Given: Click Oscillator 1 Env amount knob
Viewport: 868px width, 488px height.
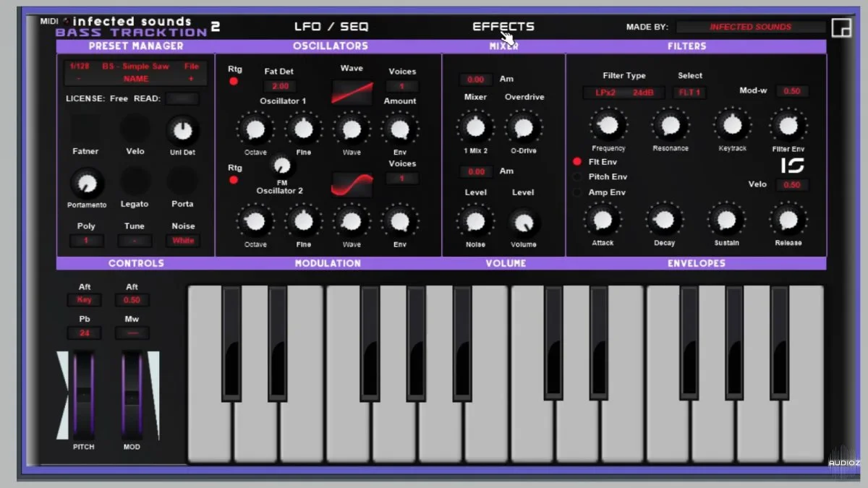Looking at the screenshot, I should [x=399, y=129].
